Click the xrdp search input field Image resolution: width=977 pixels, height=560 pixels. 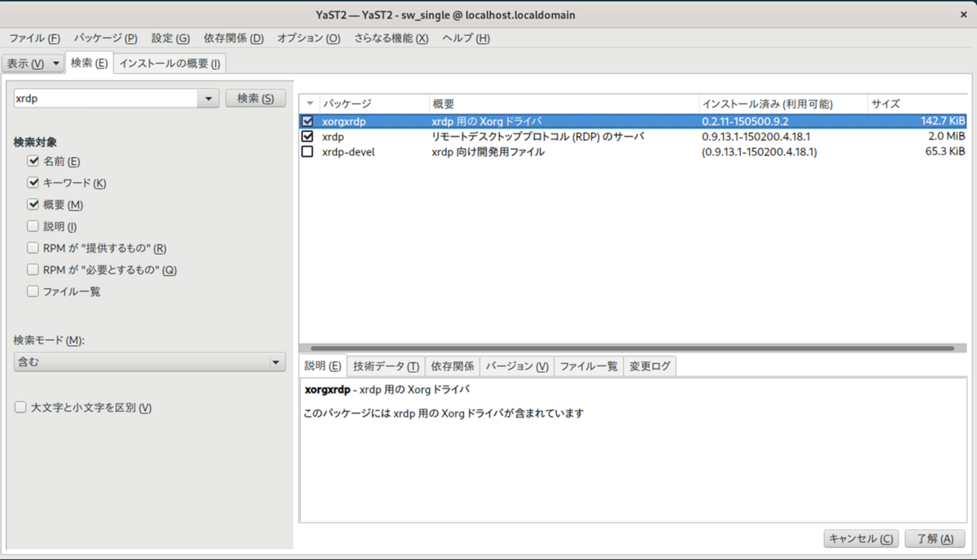[x=106, y=98]
